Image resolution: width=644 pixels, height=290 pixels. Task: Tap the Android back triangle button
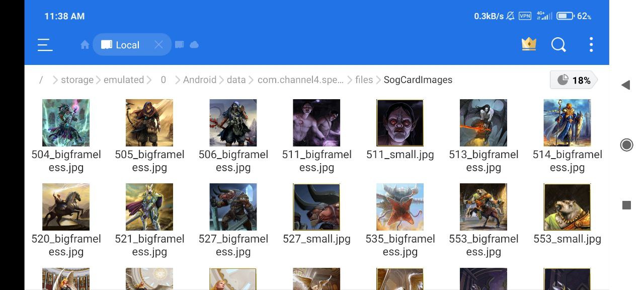626,85
